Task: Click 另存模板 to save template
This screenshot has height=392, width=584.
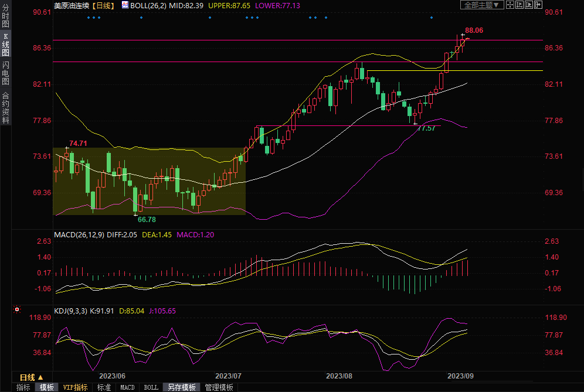Action: (x=181, y=387)
